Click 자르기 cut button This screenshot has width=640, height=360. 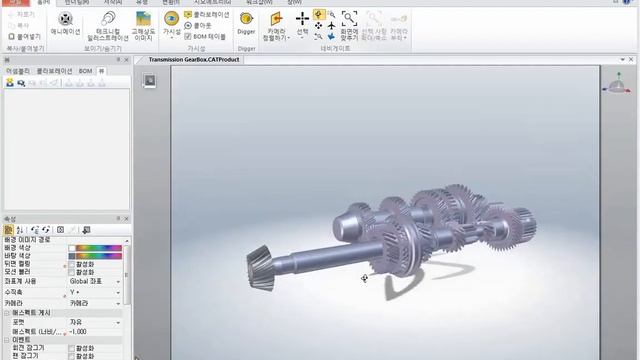tap(22, 15)
